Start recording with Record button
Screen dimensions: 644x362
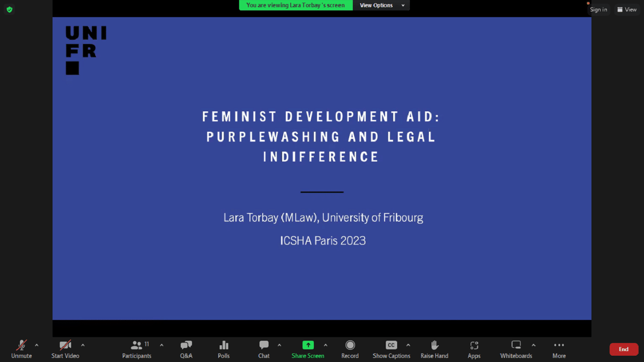click(x=350, y=349)
